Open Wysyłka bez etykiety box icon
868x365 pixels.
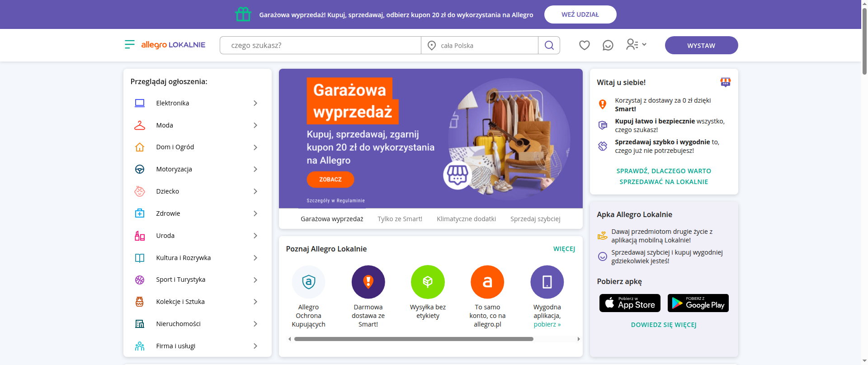click(x=428, y=282)
